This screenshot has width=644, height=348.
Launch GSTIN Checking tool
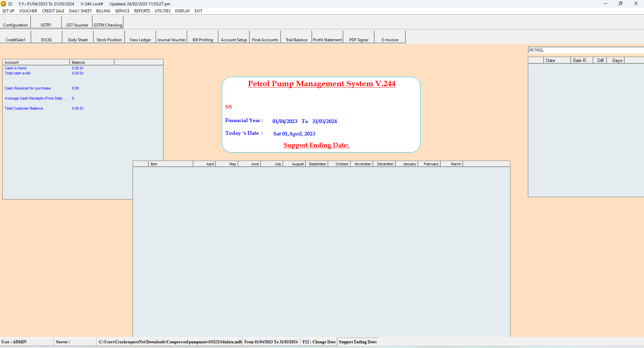pyautogui.click(x=108, y=22)
